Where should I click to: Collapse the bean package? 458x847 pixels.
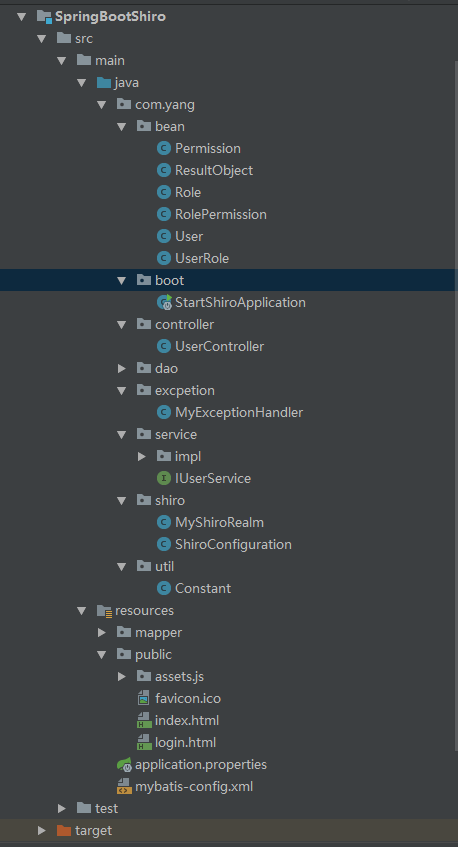122,126
